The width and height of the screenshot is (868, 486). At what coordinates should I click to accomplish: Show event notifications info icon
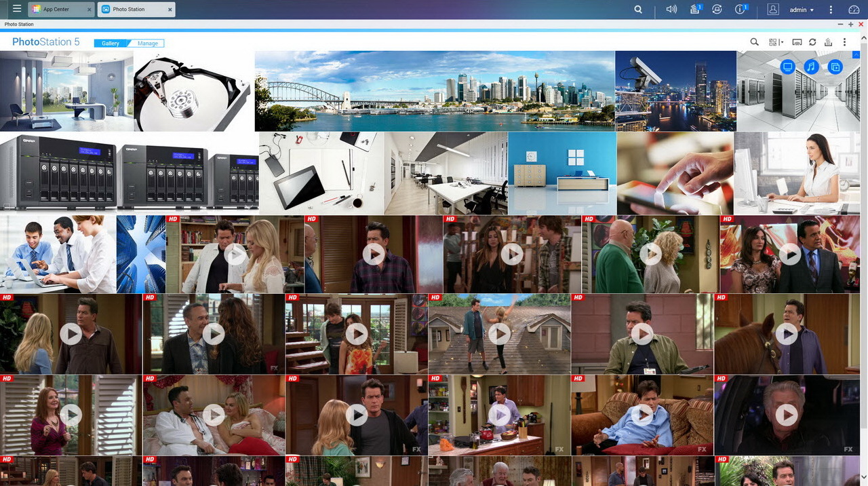coord(741,10)
